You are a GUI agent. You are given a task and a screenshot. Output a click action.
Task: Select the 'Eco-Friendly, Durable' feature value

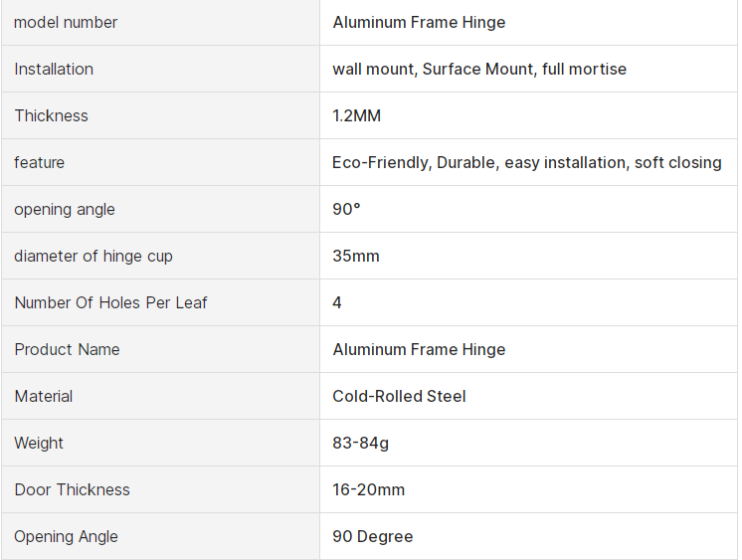pyautogui.click(x=527, y=162)
